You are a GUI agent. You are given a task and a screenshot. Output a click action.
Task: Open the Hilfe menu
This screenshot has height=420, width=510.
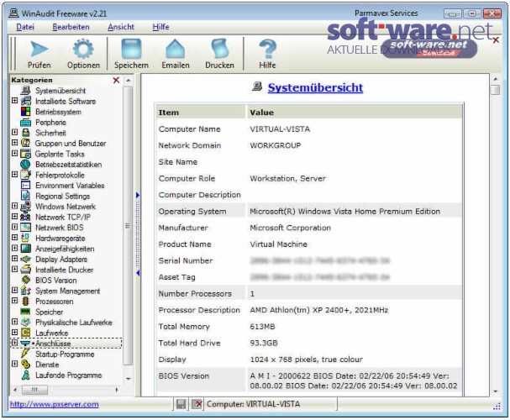[160, 27]
